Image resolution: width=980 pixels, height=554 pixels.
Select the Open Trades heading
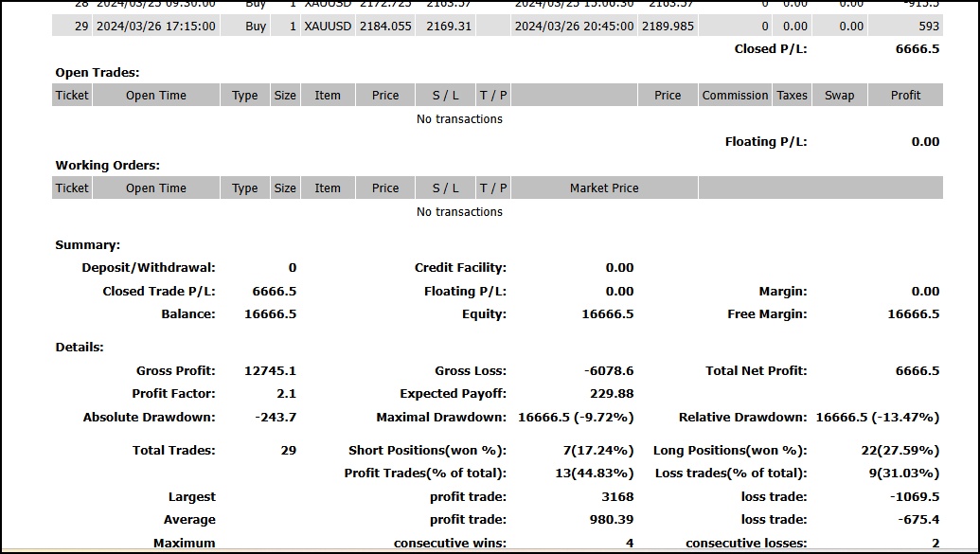[x=98, y=73]
